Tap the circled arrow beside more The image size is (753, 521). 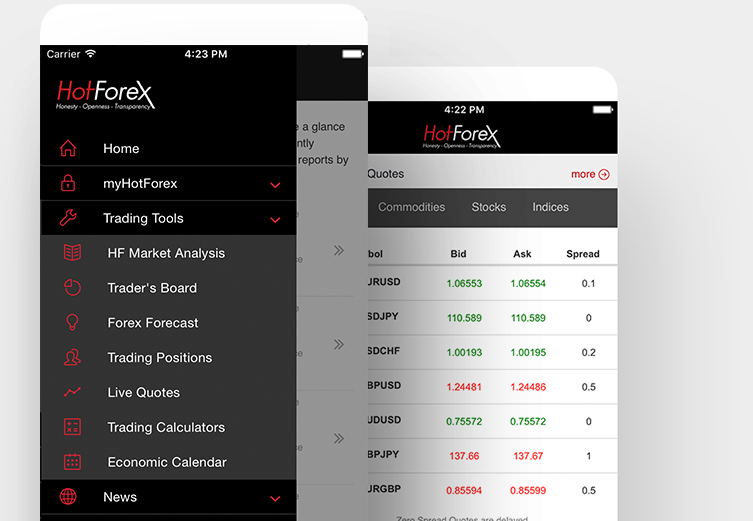(x=604, y=174)
